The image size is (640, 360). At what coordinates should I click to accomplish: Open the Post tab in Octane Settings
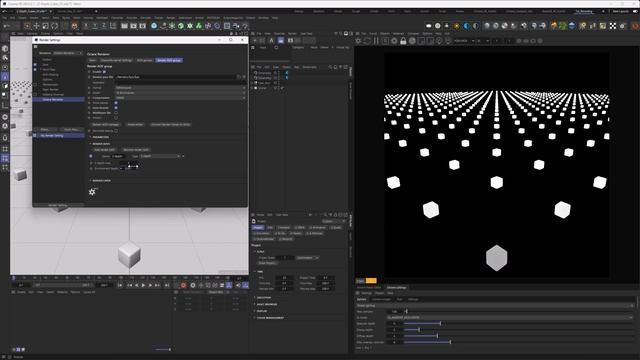pos(400,299)
